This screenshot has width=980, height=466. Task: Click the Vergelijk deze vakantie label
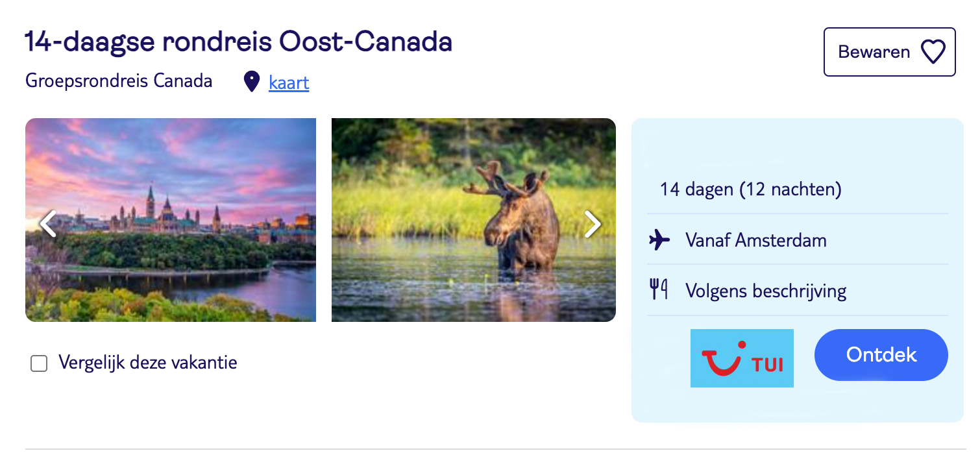(x=148, y=362)
